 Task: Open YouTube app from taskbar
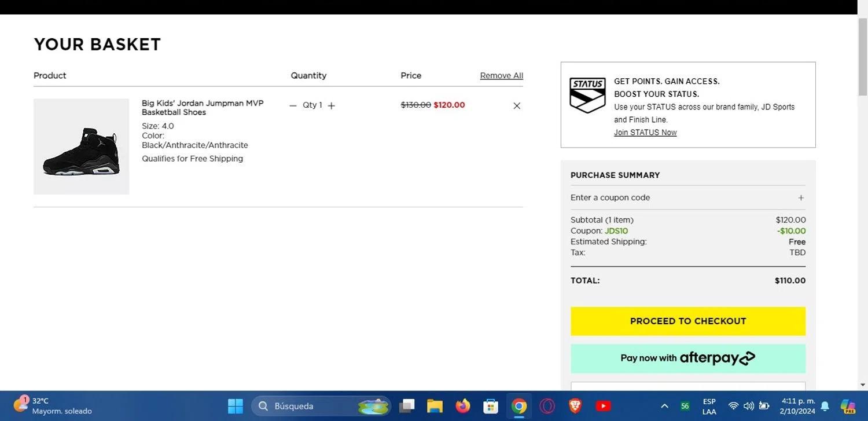click(603, 406)
